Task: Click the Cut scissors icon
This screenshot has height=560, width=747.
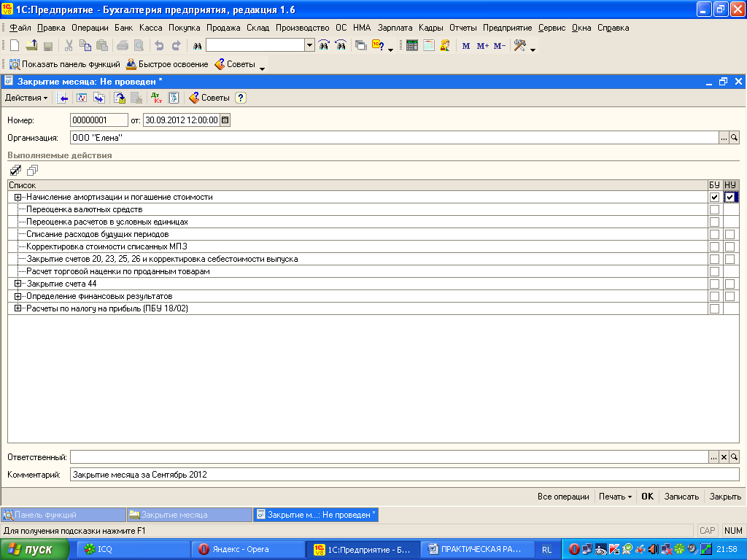Action: click(x=69, y=46)
